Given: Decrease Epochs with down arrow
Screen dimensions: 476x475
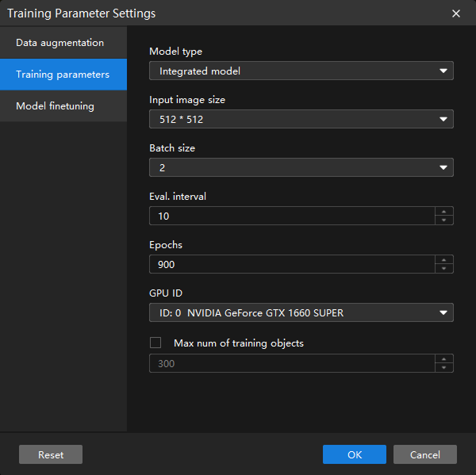Looking at the screenshot, I should tap(443, 268).
